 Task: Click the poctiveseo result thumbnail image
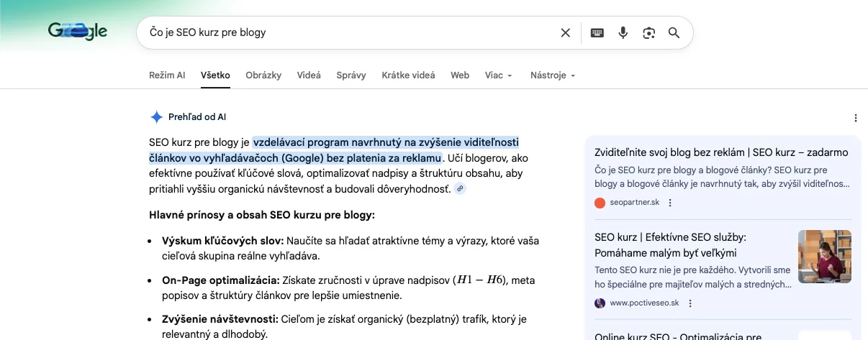(x=824, y=257)
